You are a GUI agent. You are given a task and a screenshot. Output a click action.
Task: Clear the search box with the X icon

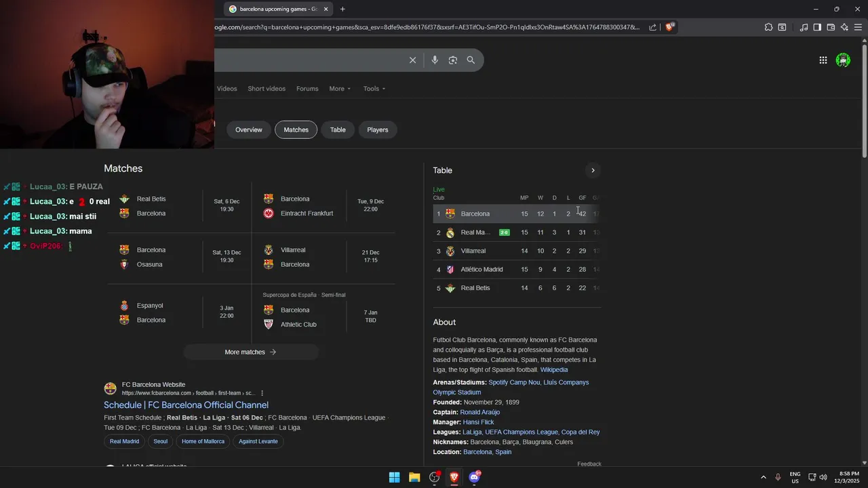click(x=412, y=60)
